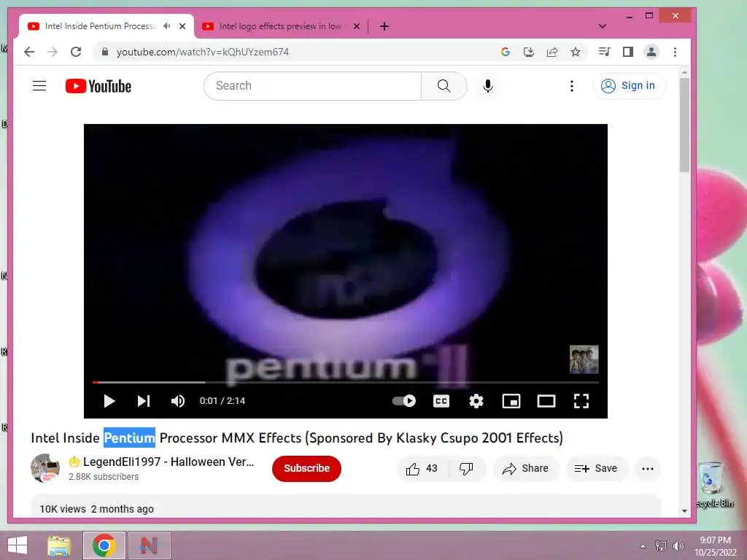Screen dimensions: 747x560
Task: Open Chrome side panel
Action: pos(628,52)
